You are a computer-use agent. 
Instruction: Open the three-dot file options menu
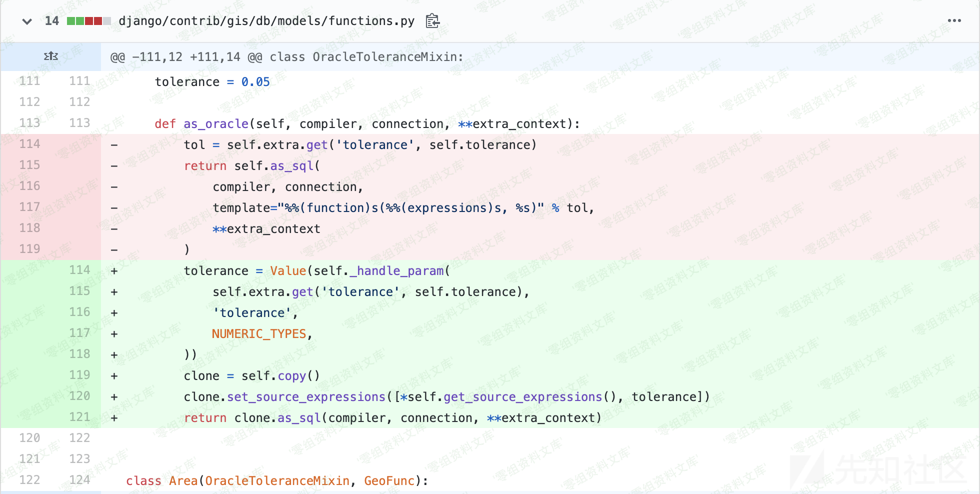tap(954, 21)
